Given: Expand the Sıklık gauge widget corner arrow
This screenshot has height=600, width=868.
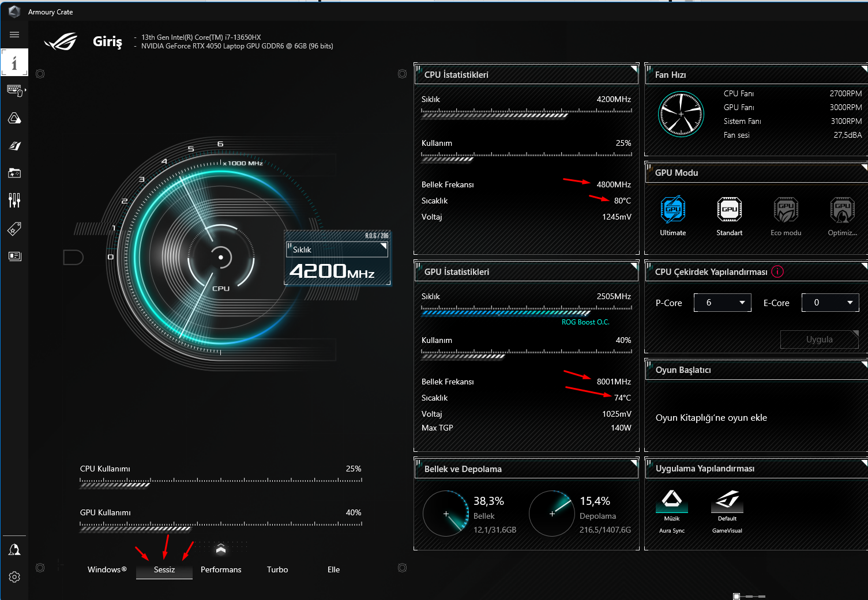Looking at the screenshot, I should pyautogui.click(x=384, y=246).
